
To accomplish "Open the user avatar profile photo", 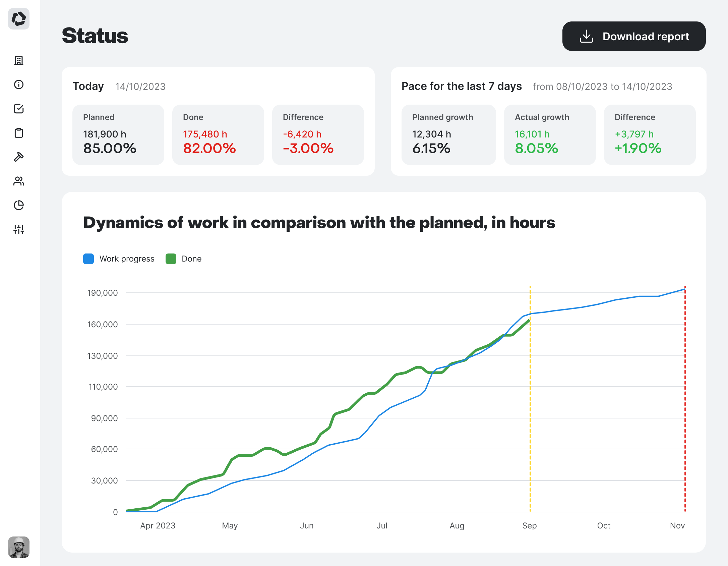I will (19, 547).
